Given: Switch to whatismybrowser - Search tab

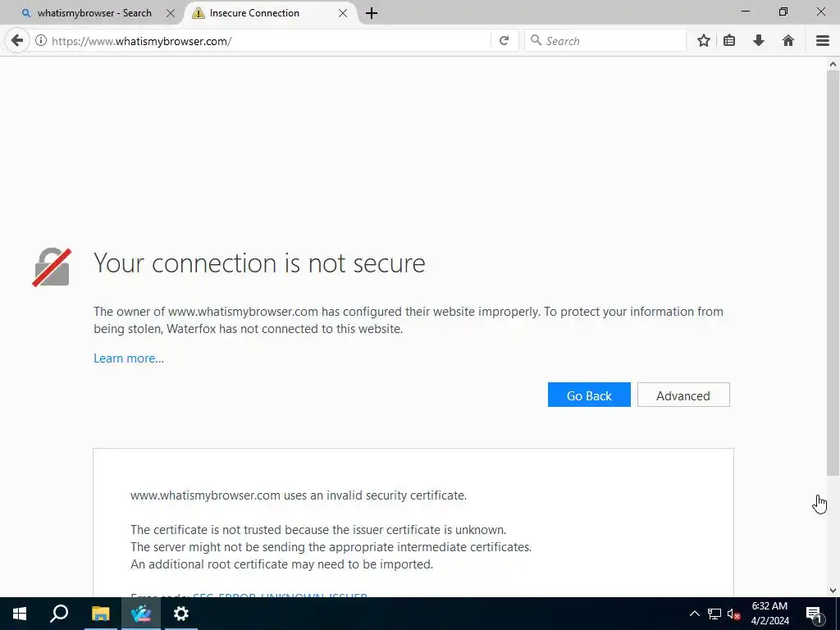Looking at the screenshot, I should point(94,13).
